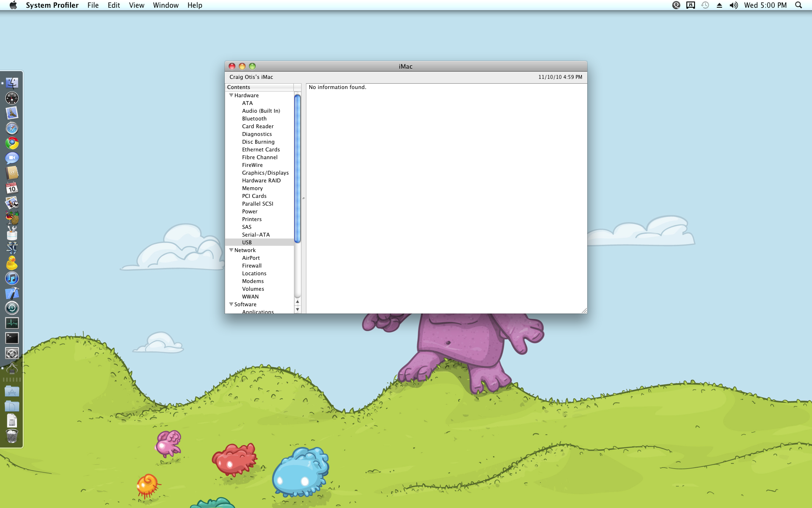
Task: Collapse the Hardware section
Action: click(x=231, y=95)
